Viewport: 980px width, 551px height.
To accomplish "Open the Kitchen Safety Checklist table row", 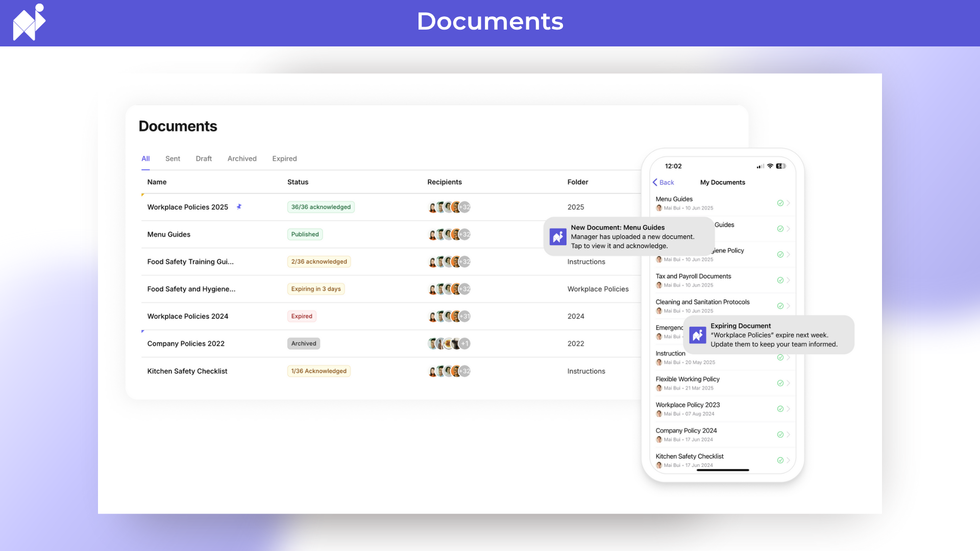I will (187, 371).
